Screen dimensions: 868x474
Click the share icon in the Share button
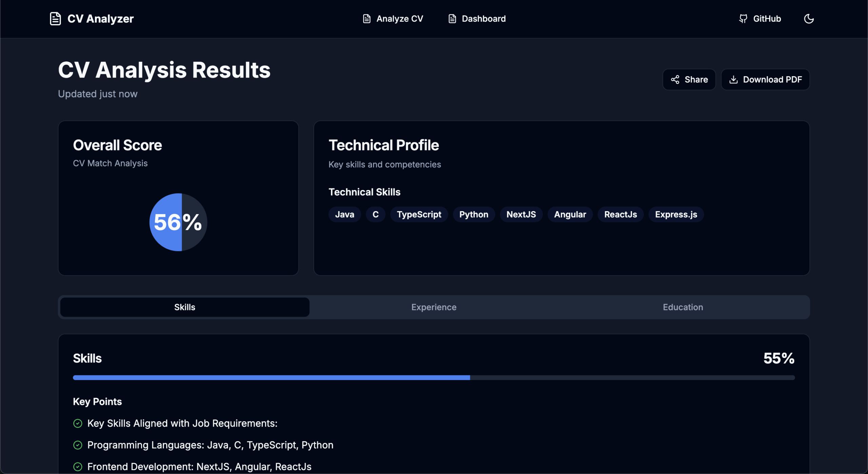(675, 80)
